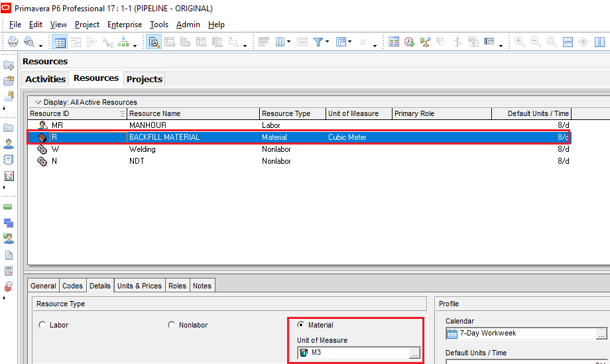This screenshot has height=364, width=610.
Task: Open the Enterprise menu
Action: pyautogui.click(x=125, y=25)
